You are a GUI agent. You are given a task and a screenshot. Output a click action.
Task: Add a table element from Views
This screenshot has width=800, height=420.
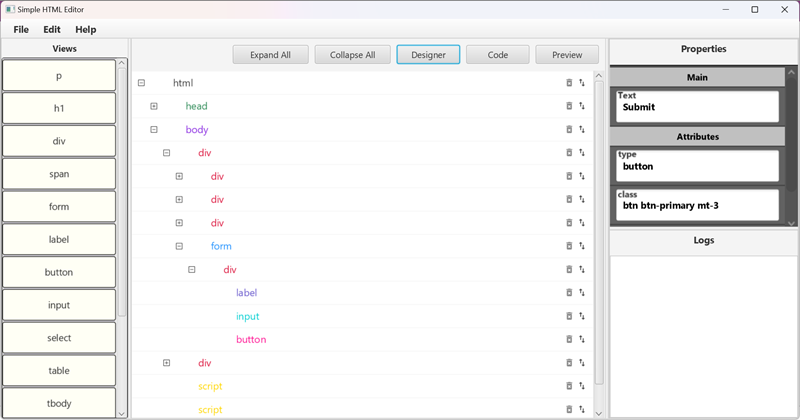(x=59, y=370)
